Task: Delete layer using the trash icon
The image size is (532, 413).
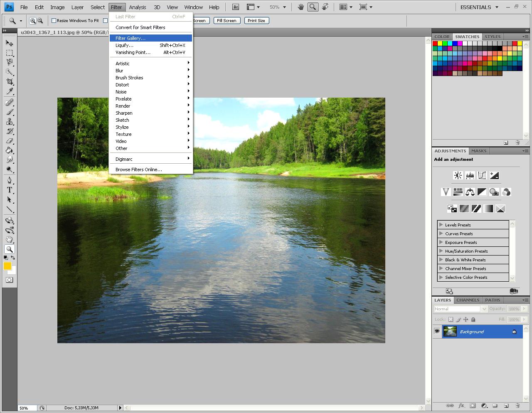Action: (x=517, y=406)
